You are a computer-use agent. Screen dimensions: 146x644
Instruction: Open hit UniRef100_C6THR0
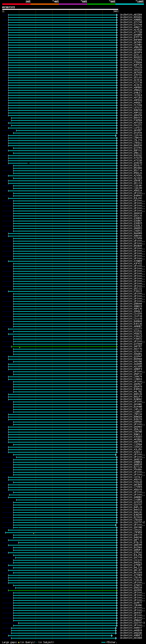[131, 45]
